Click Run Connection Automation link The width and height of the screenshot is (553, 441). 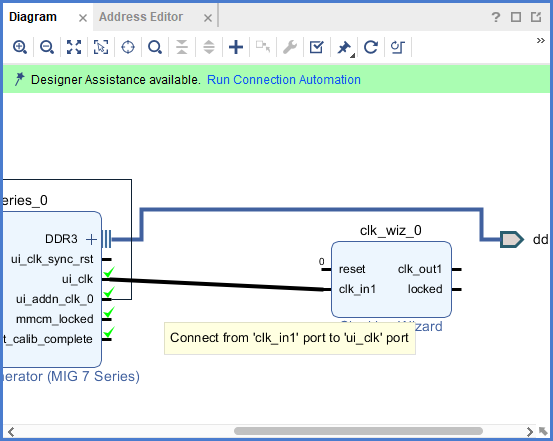coord(284,80)
